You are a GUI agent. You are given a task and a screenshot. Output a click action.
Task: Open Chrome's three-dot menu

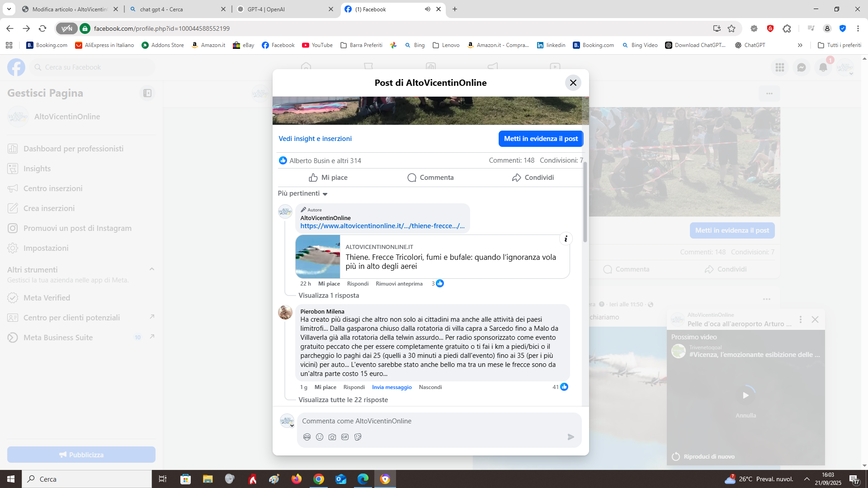[858, 28]
